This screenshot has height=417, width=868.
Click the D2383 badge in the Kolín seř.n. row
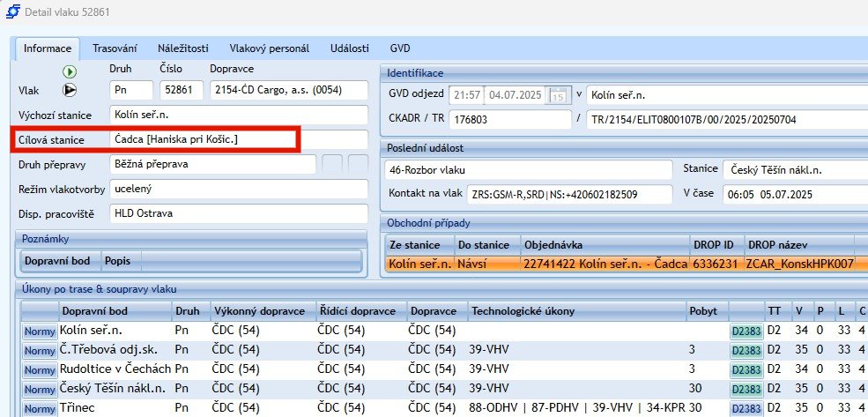click(746, 331)
